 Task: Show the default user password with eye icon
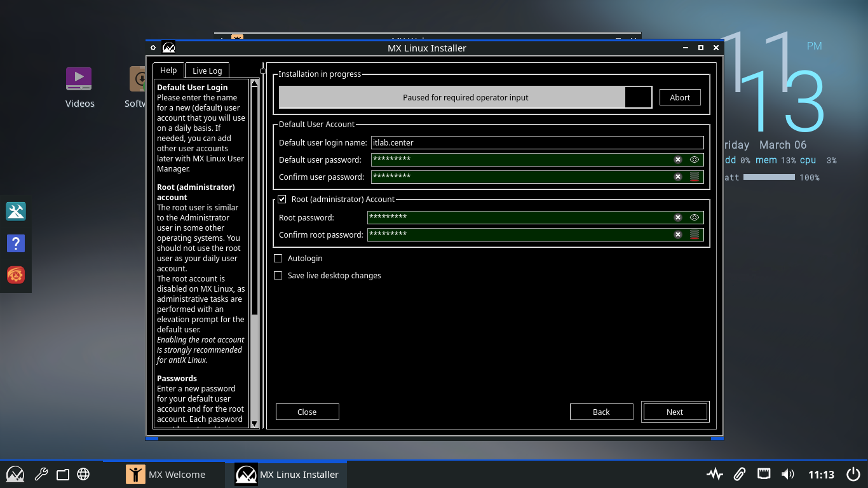click(x=695, y=159)
